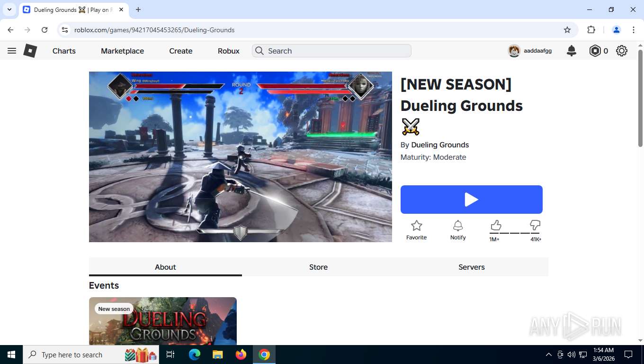Expand the Chrome tab search dropdown
The height and width of the screenshot is (364, 644).
9,9
